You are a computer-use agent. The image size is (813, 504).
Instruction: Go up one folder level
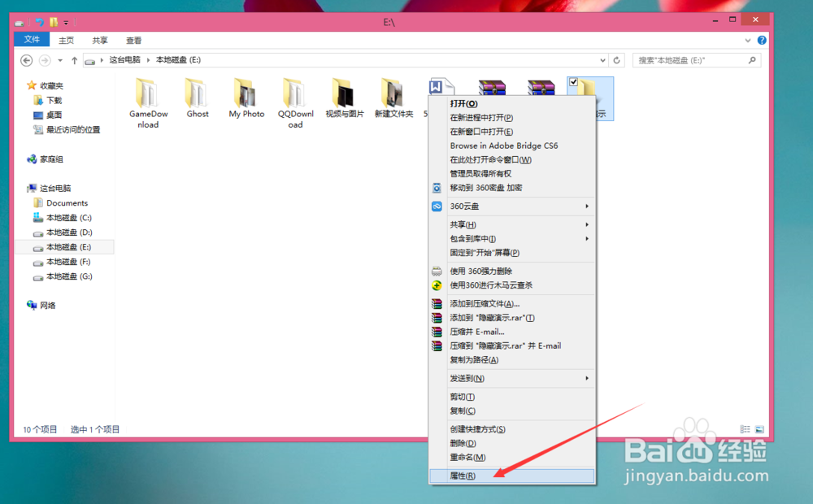pos(74,60)
